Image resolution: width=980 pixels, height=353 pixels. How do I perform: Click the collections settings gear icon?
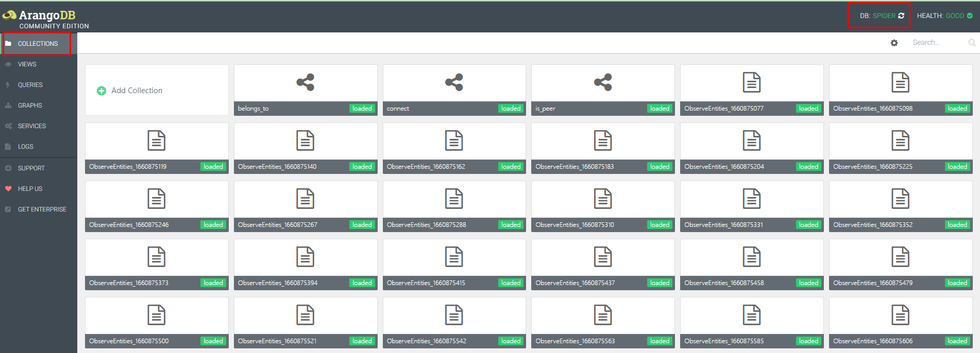click(x=894, y=43)
